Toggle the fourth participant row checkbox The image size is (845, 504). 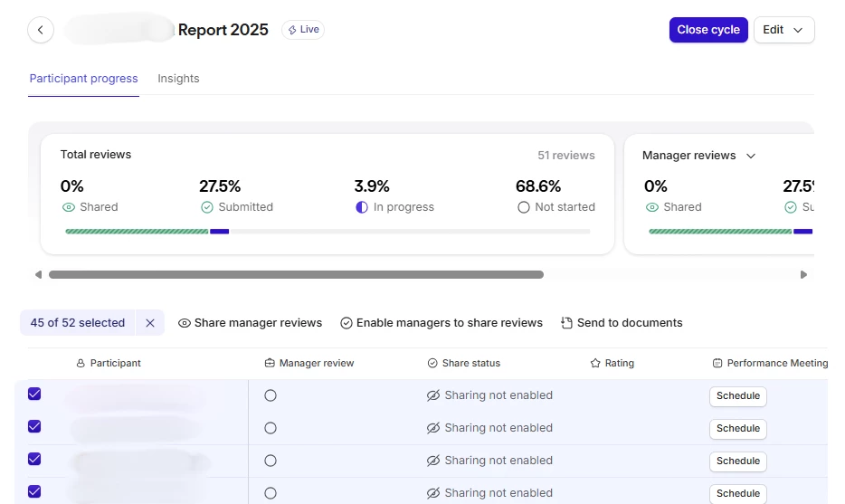34,492
